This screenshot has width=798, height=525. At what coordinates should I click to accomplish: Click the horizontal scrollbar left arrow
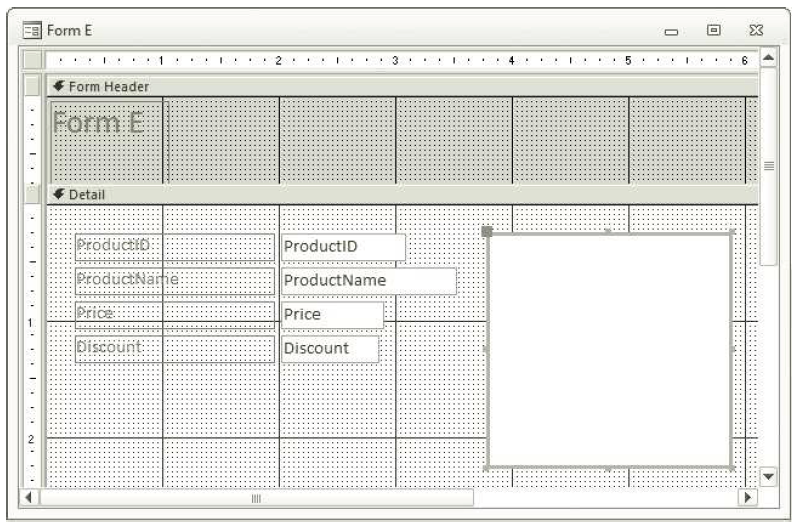point(28,497)
